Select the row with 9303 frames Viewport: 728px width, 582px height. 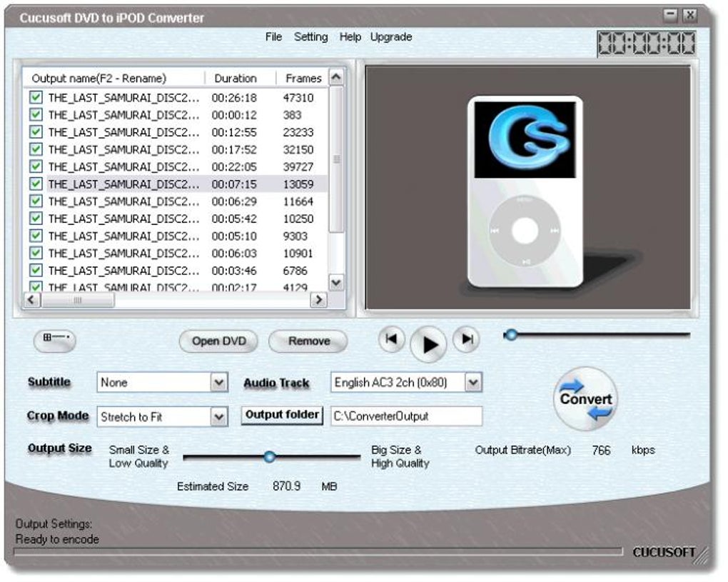coord(176,236)
